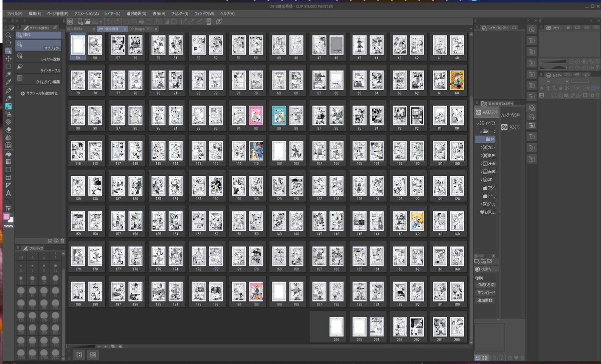Select the rectangular Selection area tool
This screenshot has height=364, width=601.
[x=9, y=66]
